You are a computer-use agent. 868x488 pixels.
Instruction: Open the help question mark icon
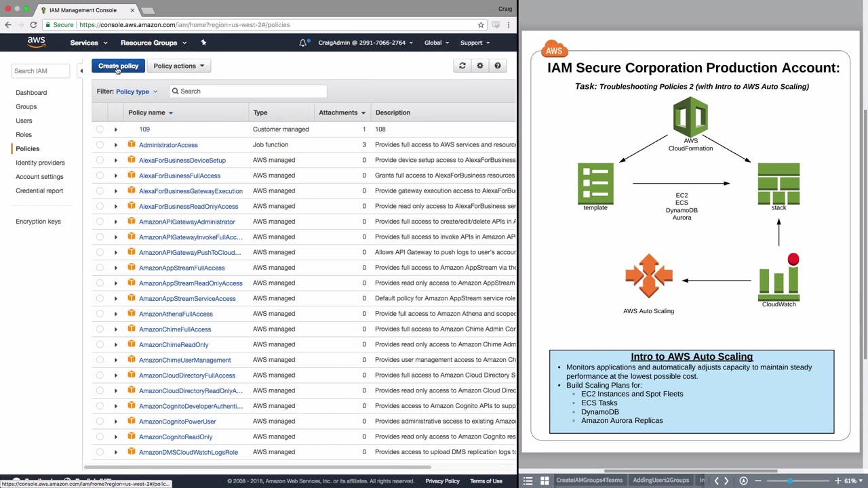(498, 66)
